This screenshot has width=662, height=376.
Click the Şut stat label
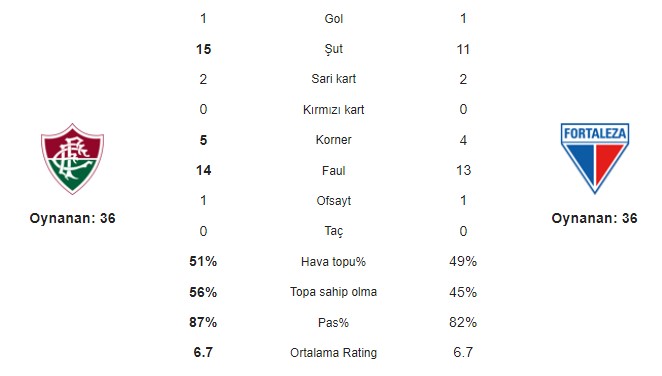[334, 49]
